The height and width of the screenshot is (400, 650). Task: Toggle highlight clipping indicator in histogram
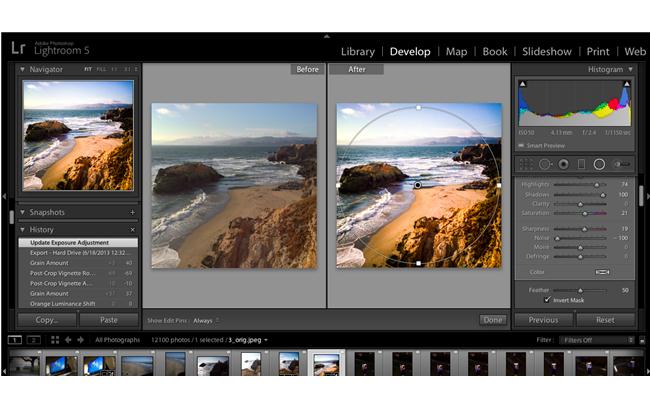[x=627, y=84]
